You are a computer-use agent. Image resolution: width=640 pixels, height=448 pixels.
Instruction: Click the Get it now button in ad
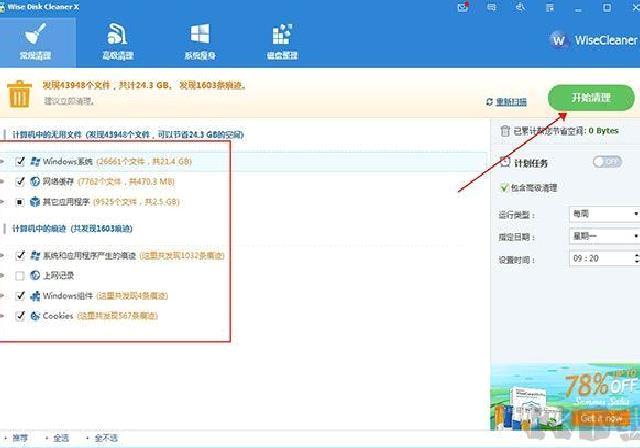[601, 419]
